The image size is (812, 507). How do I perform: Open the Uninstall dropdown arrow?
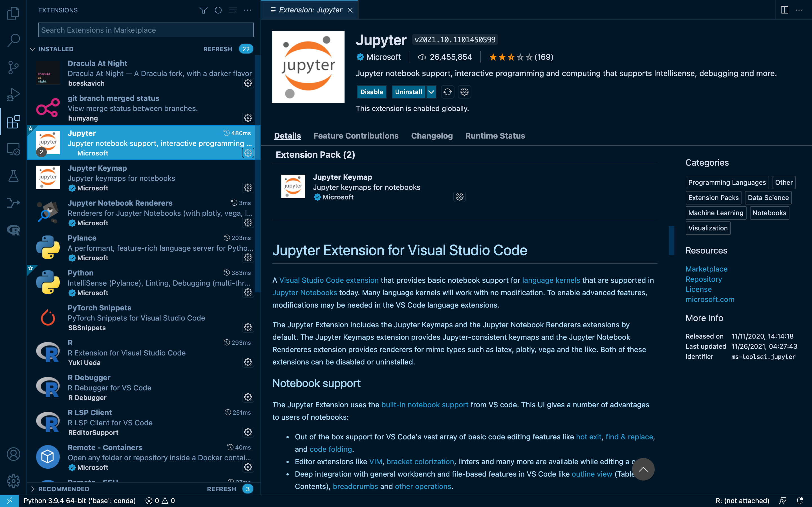[x=431, y=92]
